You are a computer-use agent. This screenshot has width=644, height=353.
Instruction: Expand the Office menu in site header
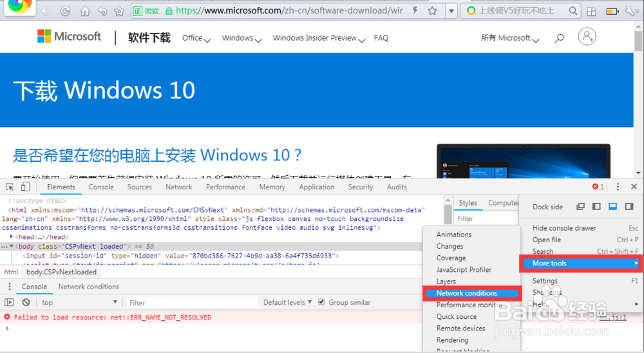pos(196,38)
